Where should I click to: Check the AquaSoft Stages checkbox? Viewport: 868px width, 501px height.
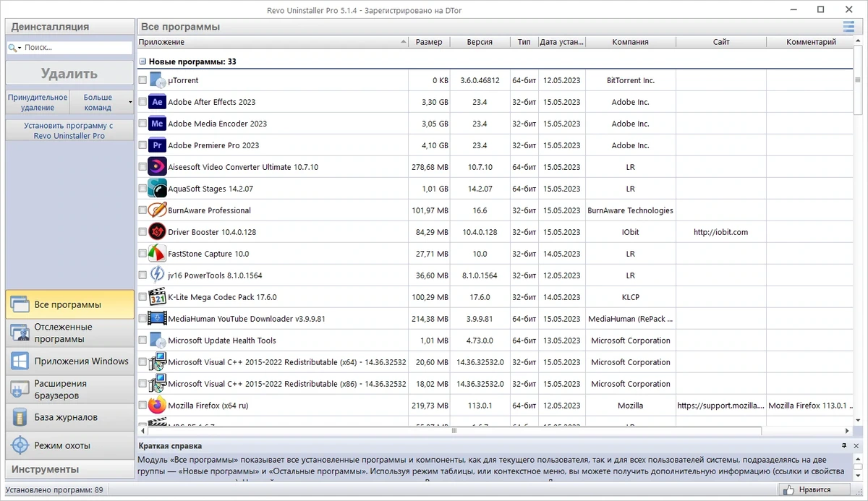(142, 189)
